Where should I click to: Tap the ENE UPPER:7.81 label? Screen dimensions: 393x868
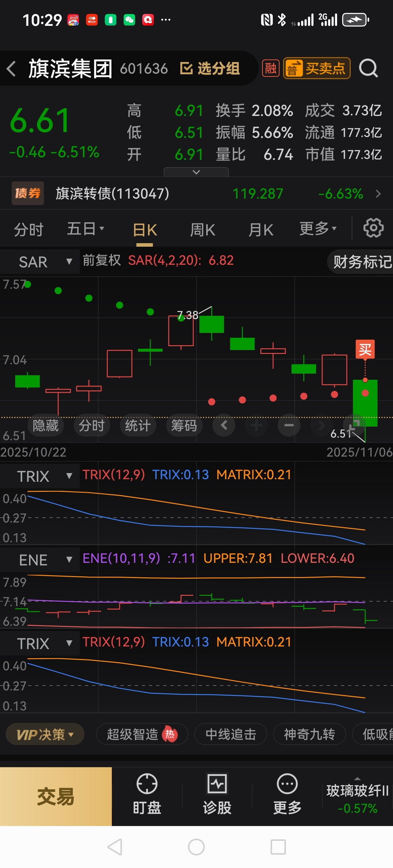(238, 558)
